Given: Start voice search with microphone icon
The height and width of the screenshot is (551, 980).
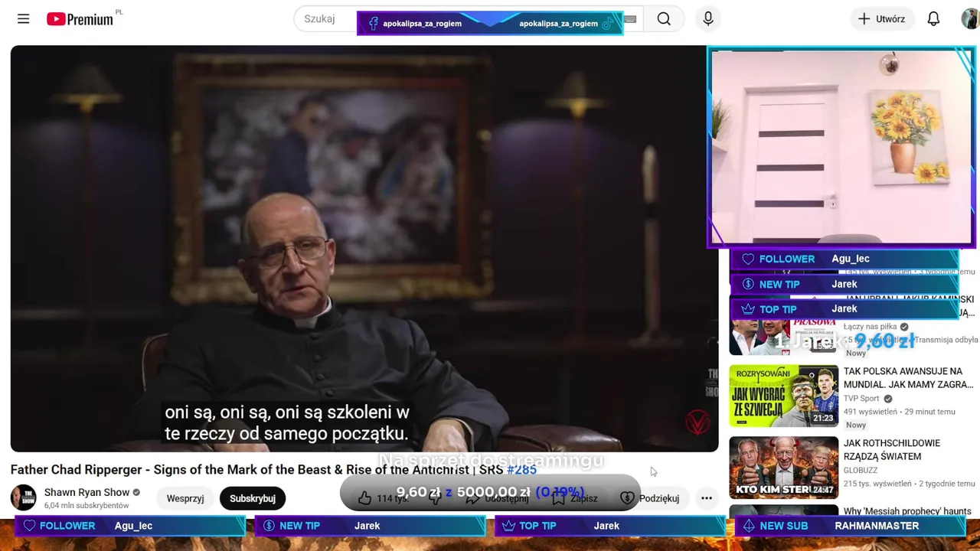Looking at the screenshot, I should tap(708, 19).
